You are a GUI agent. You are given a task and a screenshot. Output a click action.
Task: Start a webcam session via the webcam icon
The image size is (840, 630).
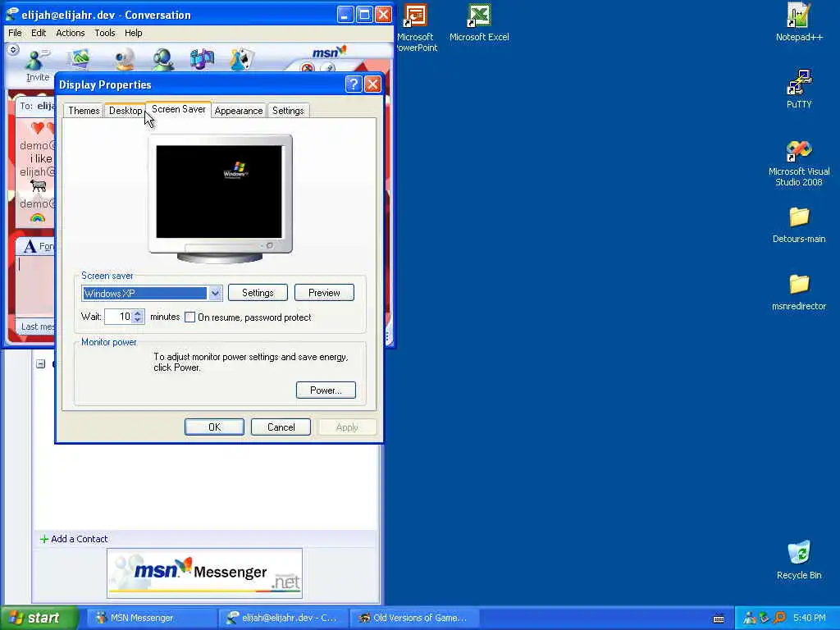pyautogui.click(x=125, y=59)
